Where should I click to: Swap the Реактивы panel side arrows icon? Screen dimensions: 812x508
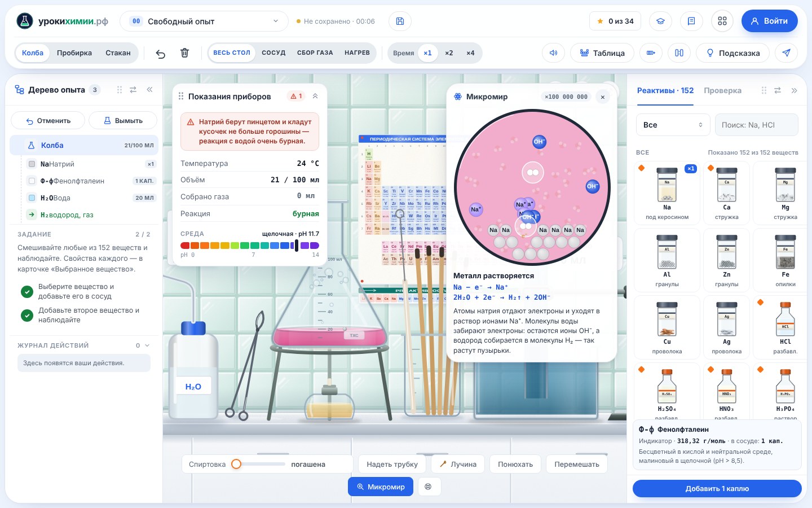coord(778,90)
